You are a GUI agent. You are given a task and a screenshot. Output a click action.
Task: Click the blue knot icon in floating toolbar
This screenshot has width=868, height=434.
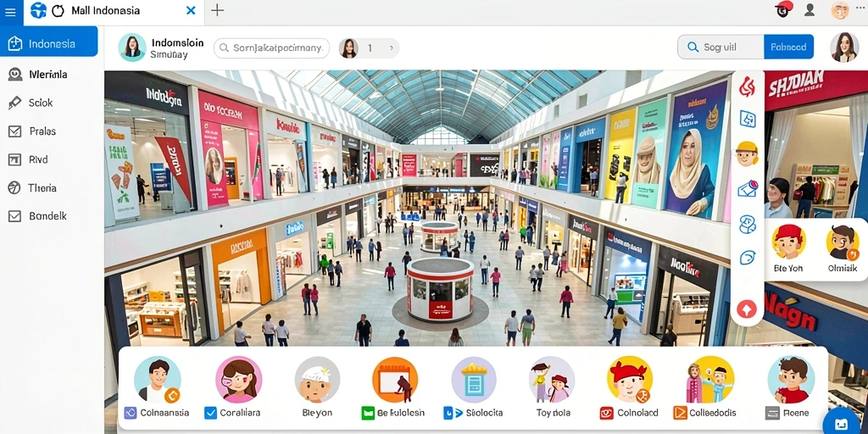[x=748, y=224]
